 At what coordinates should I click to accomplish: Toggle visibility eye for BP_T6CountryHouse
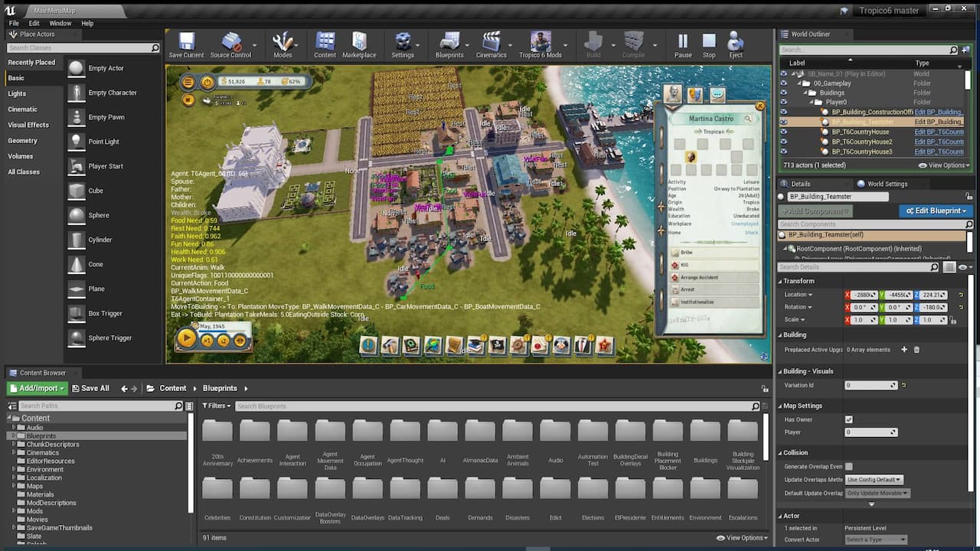coord(783,132)
